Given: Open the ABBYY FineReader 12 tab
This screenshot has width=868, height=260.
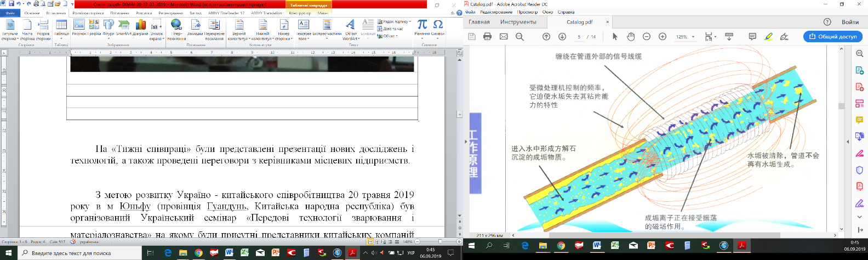Looking at the screenshot, I should [x=226, y=13].
